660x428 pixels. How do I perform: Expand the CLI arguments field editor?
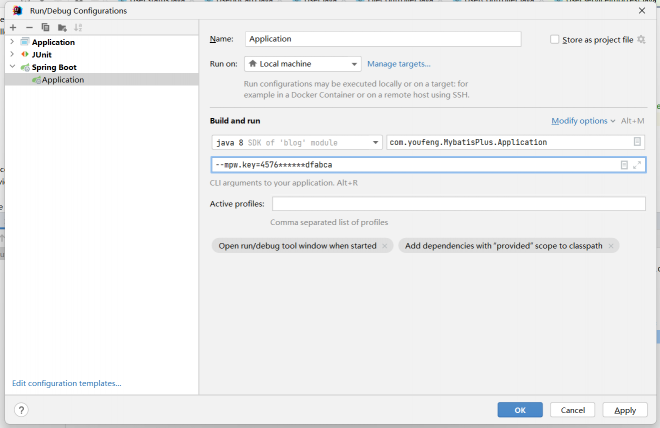(x=637, y=165)
